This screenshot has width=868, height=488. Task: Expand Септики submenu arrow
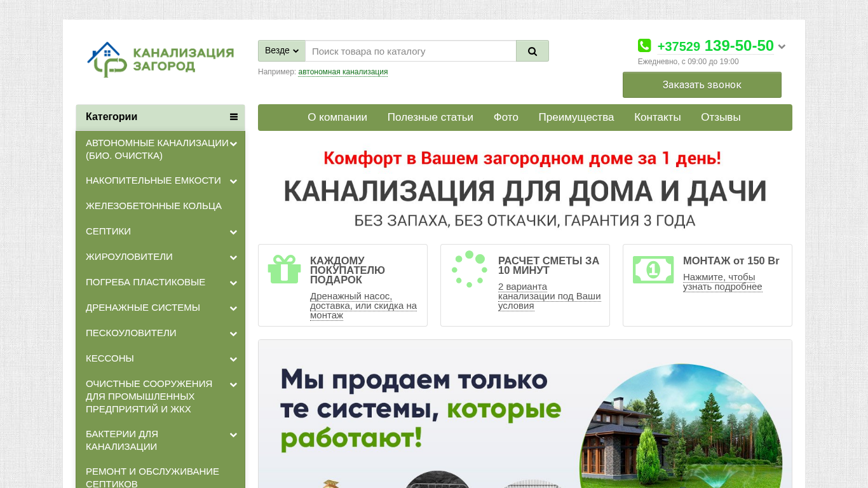[x=234, y=232]
